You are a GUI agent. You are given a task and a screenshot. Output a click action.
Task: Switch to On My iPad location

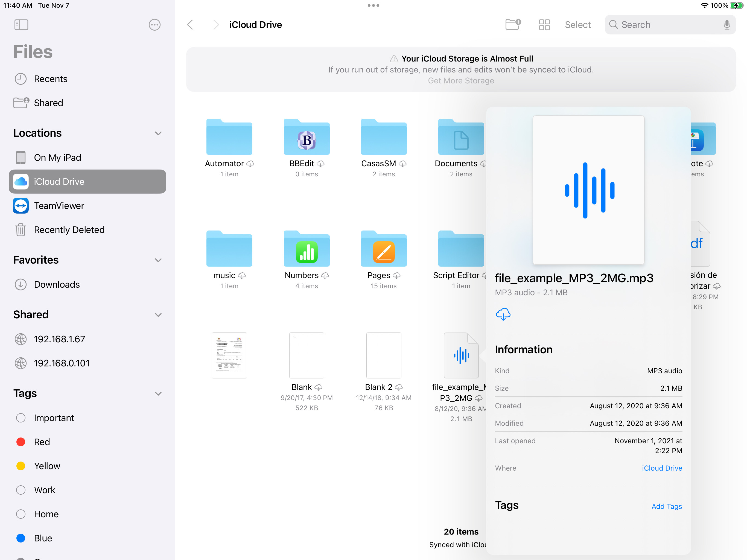coord(57,157)
